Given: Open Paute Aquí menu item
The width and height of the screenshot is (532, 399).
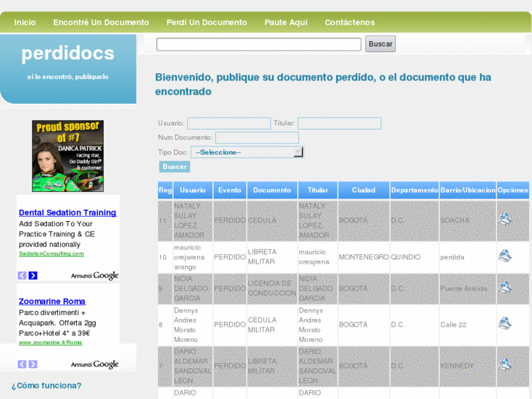Looking at the screenshot, I should [286, 23].
